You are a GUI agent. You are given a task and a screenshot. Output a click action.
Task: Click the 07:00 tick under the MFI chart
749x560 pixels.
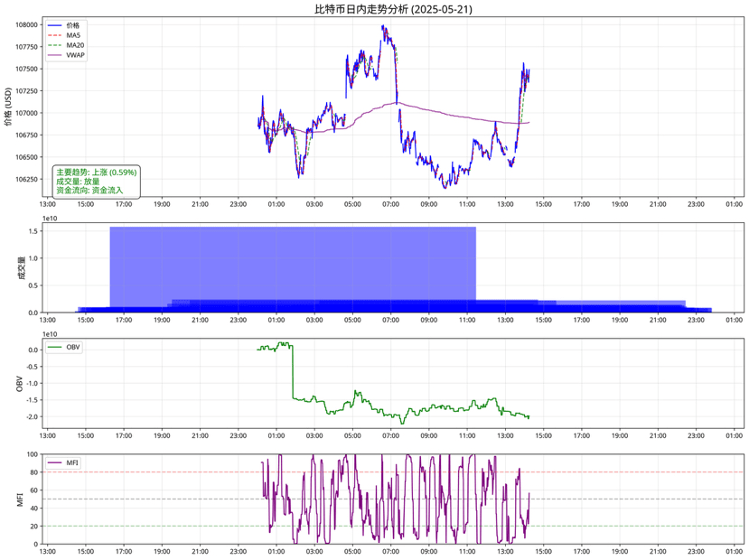[391, 551]
